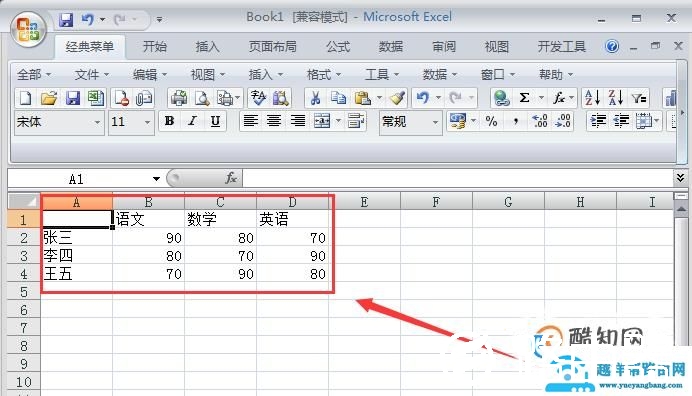Apply percent style format
This screenshot has width=692, height=396.
[x=491, y=121]
